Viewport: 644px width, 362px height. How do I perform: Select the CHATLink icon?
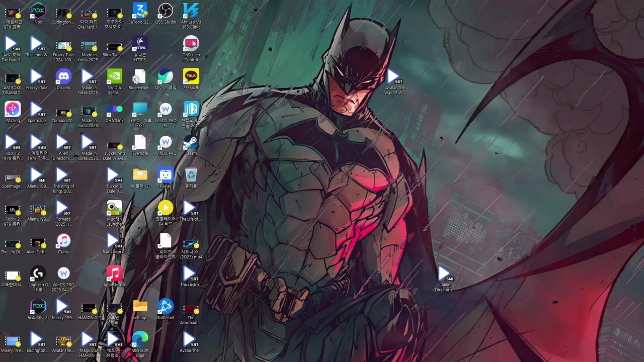tap(115, 112)
